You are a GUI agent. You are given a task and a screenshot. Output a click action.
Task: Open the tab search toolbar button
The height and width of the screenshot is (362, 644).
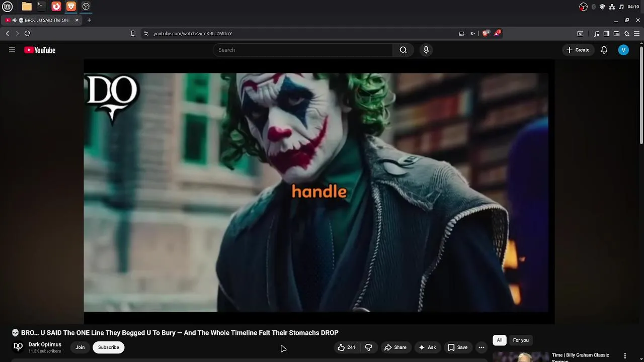pos(580,33)
